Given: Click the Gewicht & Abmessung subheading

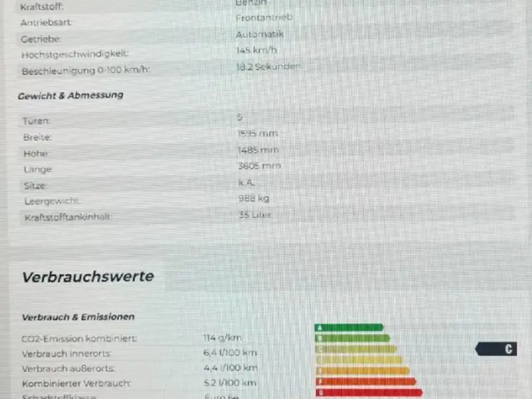Looking at the screenshot, I should [71, 96].
